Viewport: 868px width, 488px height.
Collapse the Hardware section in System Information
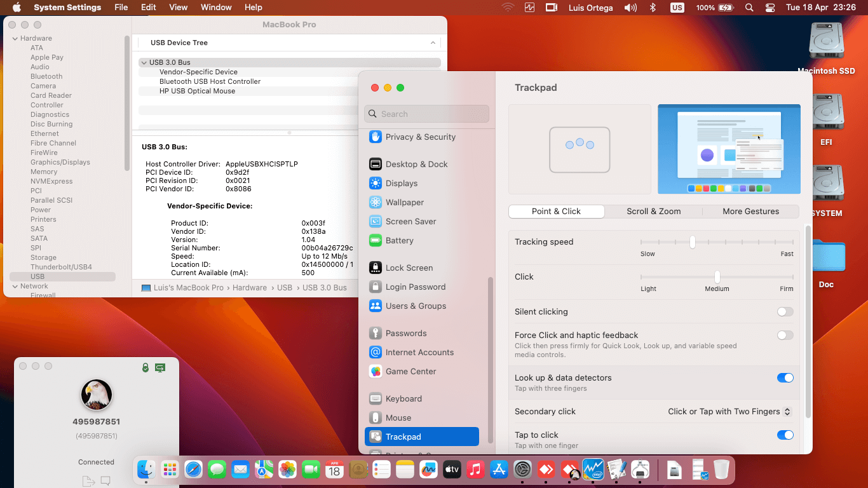(x=15, y=38)
